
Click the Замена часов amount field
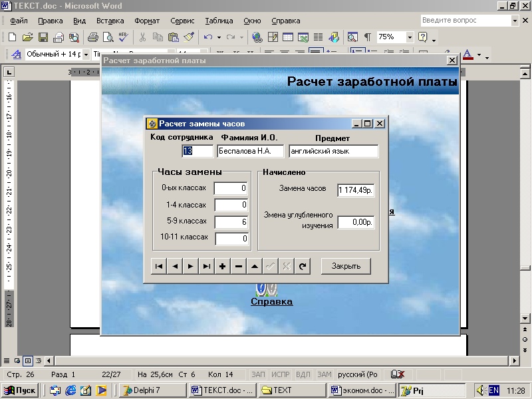tap(356, 190)
